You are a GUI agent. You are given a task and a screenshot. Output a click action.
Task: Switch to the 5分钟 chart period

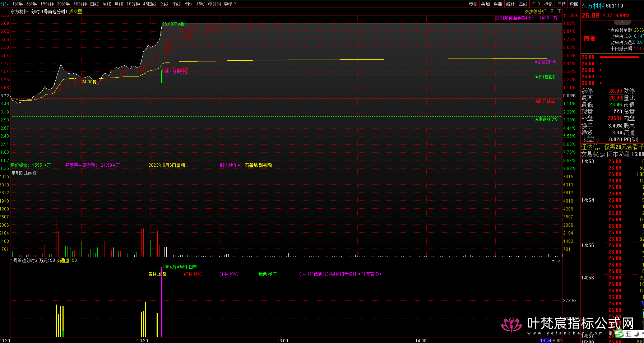[32, 4]
